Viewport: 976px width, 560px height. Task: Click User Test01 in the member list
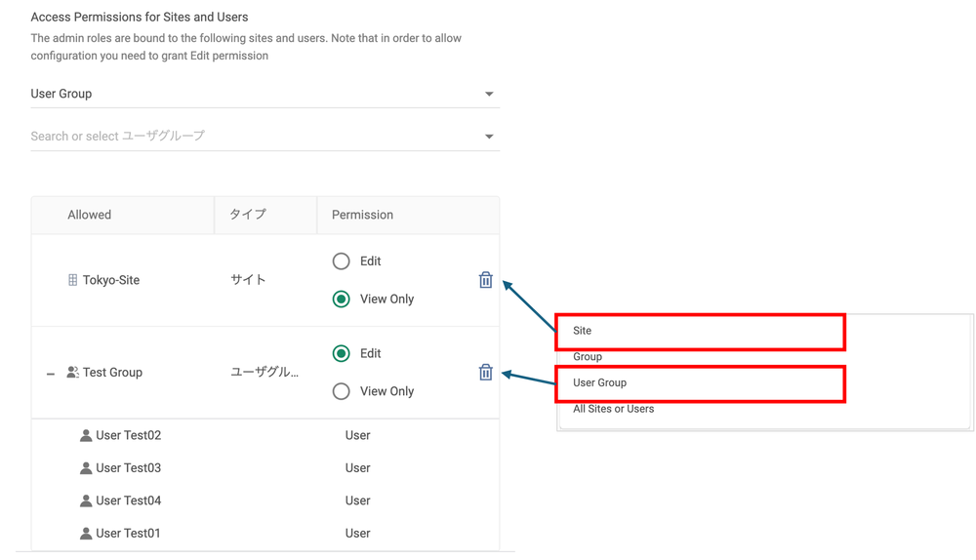point(128,534)
